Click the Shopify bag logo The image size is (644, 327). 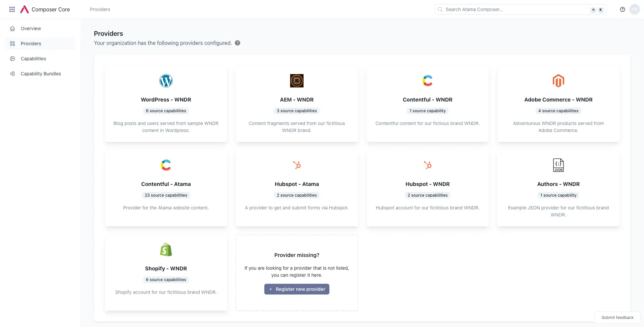click(x=166, y=250)
